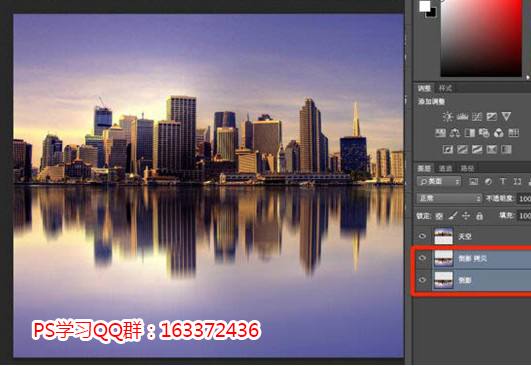The width and height of the screenshot is (531, 366).
Task: Add a Color Lookup adjustment
Action: coord(513,133)
